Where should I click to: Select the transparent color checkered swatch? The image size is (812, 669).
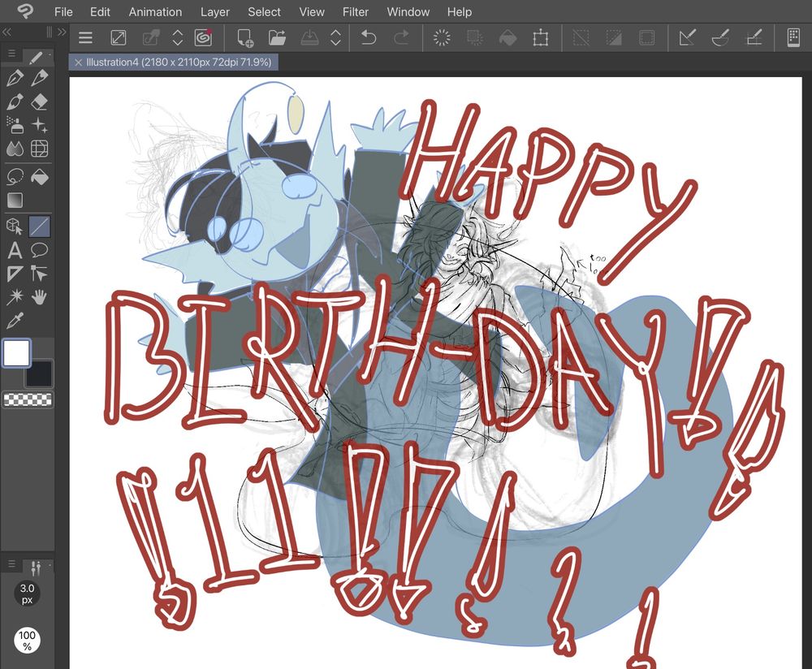pyautogui.click(x=28, y=399)
